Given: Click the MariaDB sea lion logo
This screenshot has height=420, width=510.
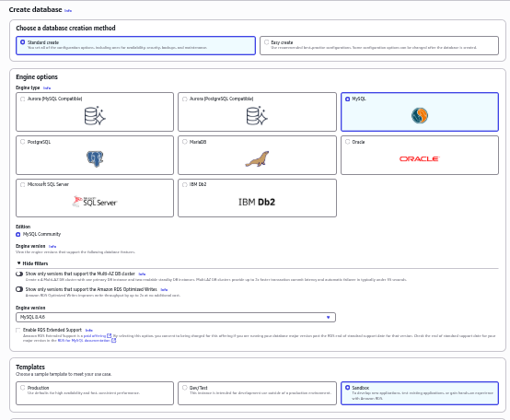Looking at the screenshot, I should (257, 158).
